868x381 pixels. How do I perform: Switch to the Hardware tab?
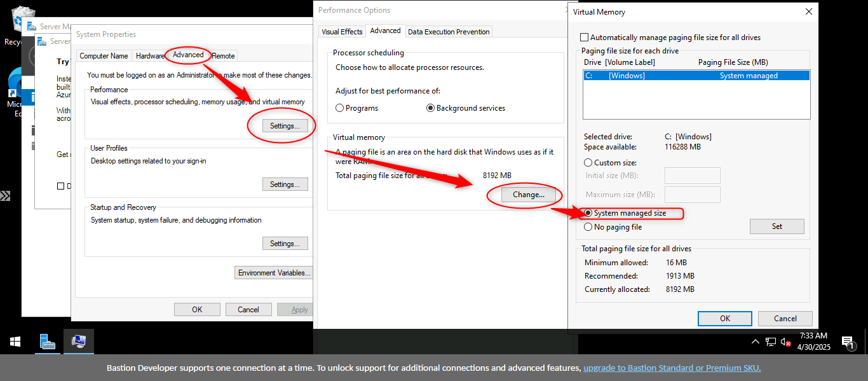(149, 56)
